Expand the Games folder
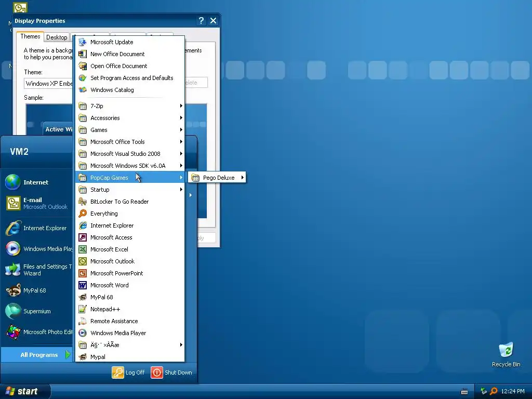The width and height of the screenshot is (532, 399). pyautogui.click(x=130, y=130)
